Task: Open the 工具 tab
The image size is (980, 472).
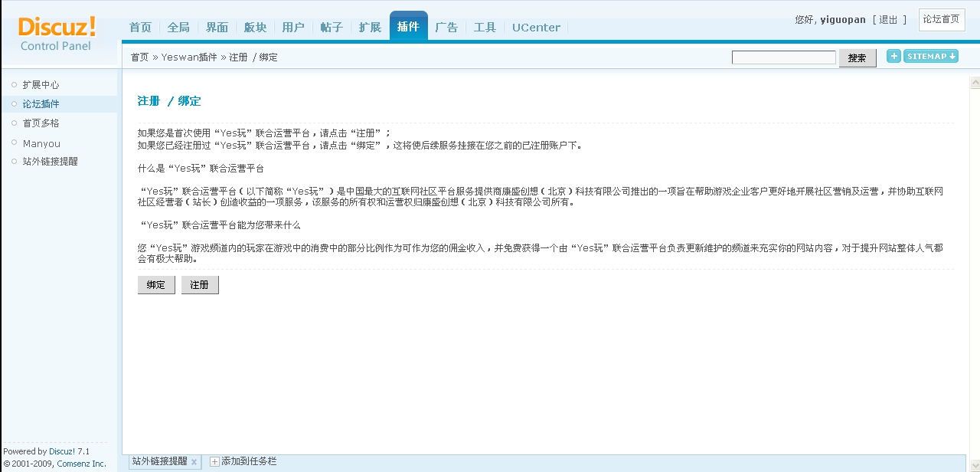Action: (485, 27)
